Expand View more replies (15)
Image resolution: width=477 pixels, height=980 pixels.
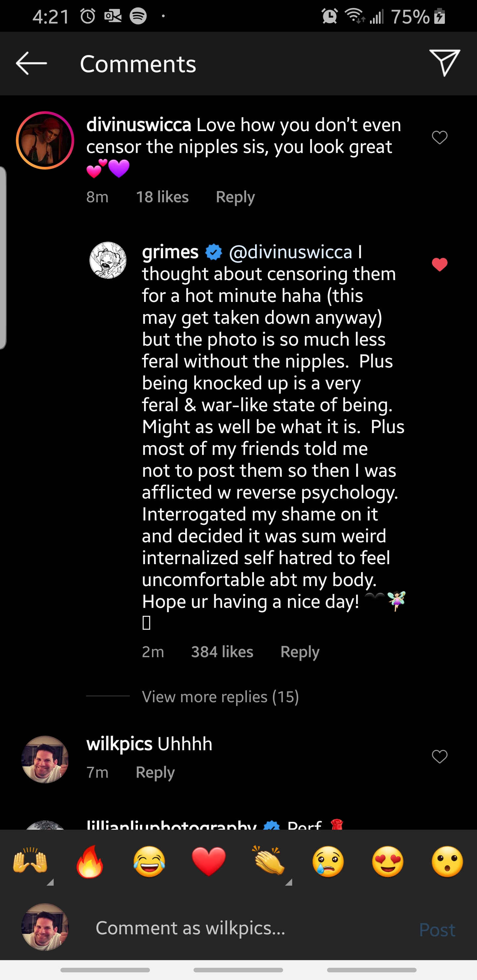pos(220,697)
